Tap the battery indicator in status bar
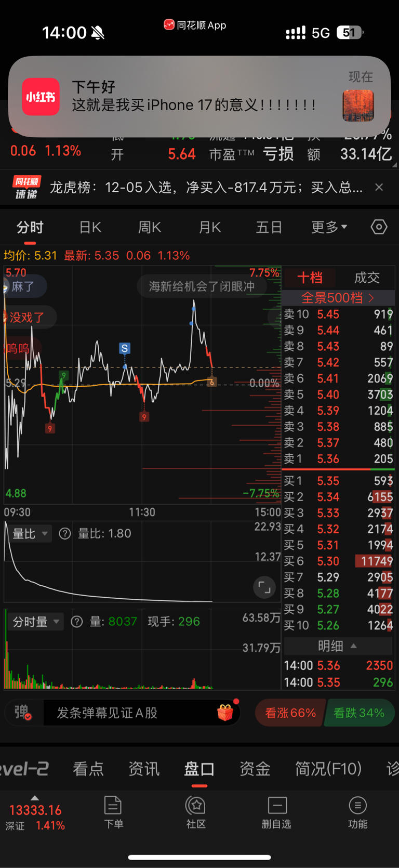The width and height of the screenshot is (399, 868). tap(350, 33)
